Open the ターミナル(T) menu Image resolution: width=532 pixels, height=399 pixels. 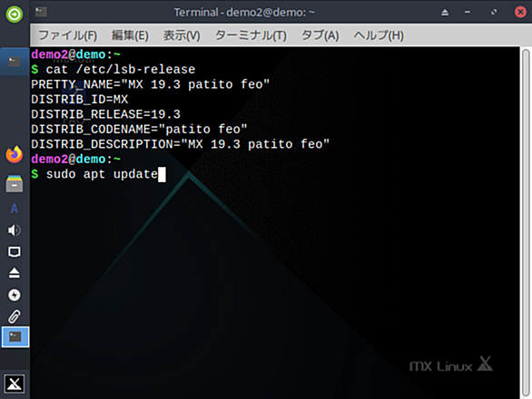coord(251,35)
